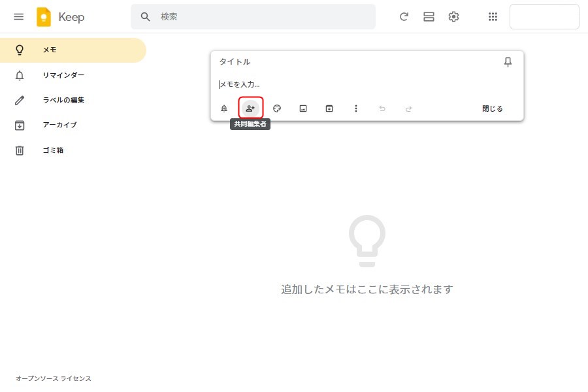Toggle list view layout icon
This screenshot has width=588, height=392.
point(429,17)
